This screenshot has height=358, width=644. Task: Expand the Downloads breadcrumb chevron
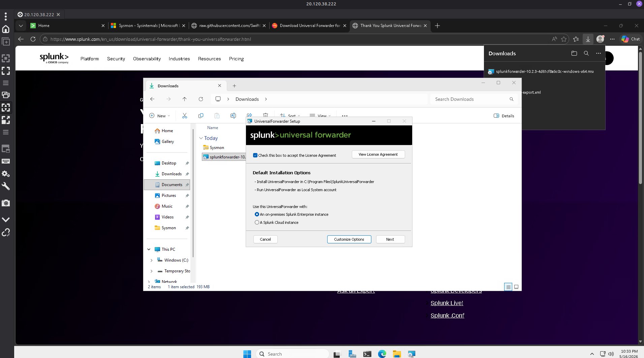266,99
